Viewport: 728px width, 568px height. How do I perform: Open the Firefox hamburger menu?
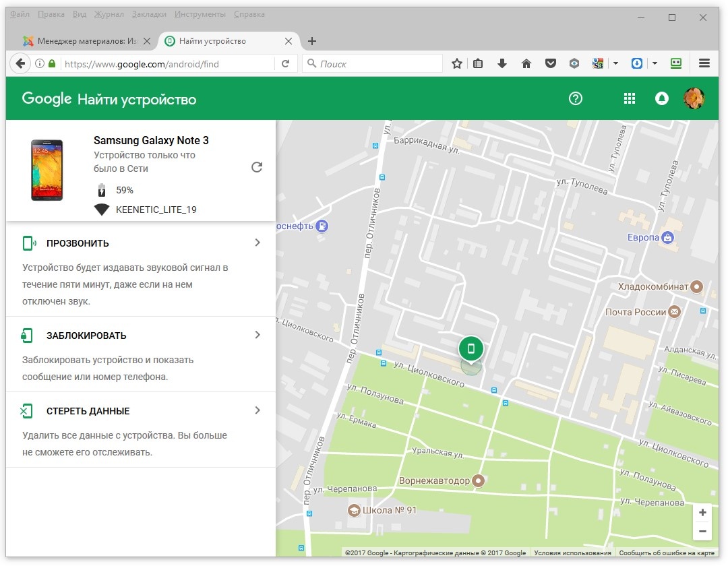click(x=704, y=63)
